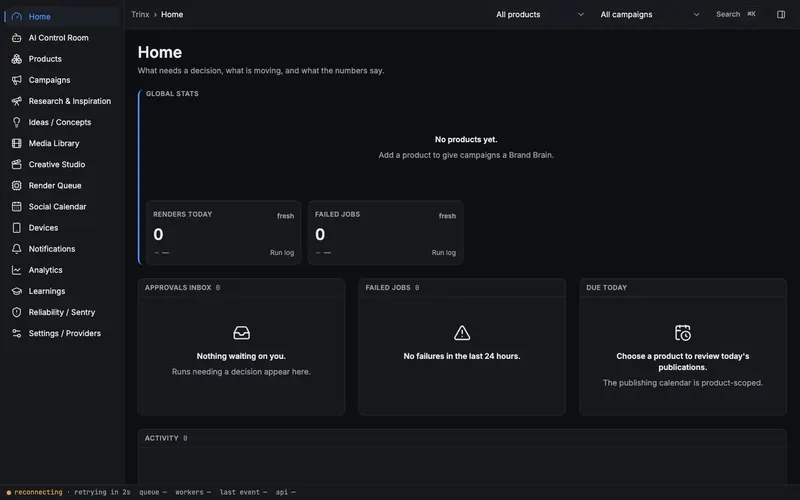This screenshot has height=500, width=800.
Task: Click the Home gauge icon in sidebar
Action: [x=17, y=17]
